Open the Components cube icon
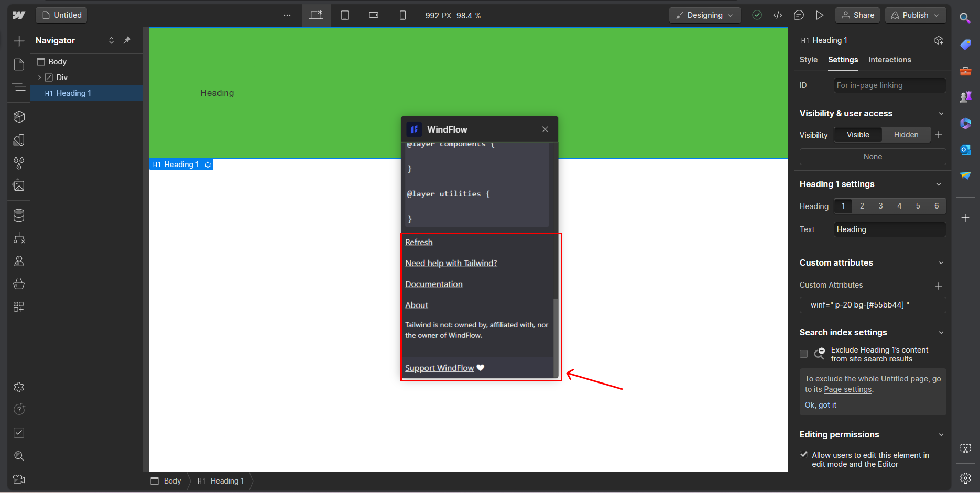Screen dimensions: 980x493 point(19,117)
